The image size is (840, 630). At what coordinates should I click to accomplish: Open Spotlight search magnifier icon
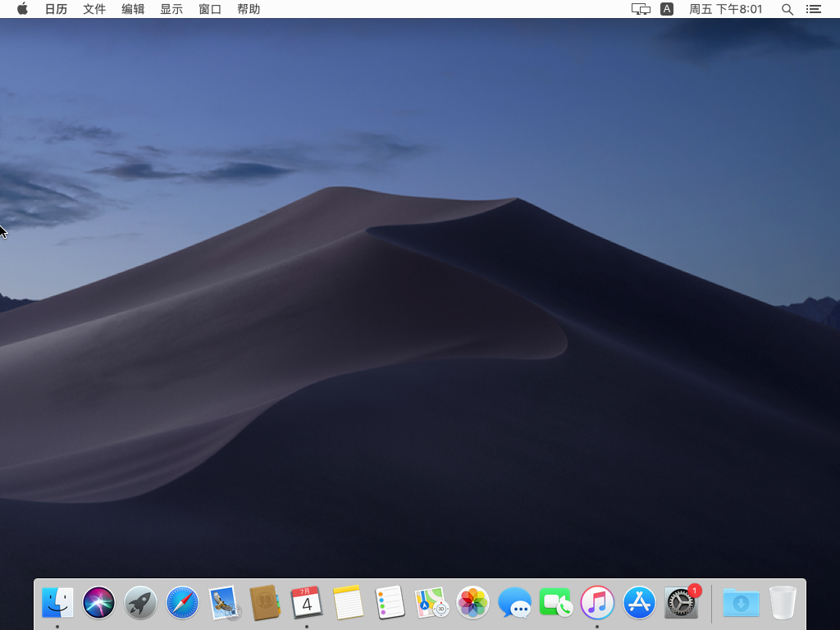point(787,9)
